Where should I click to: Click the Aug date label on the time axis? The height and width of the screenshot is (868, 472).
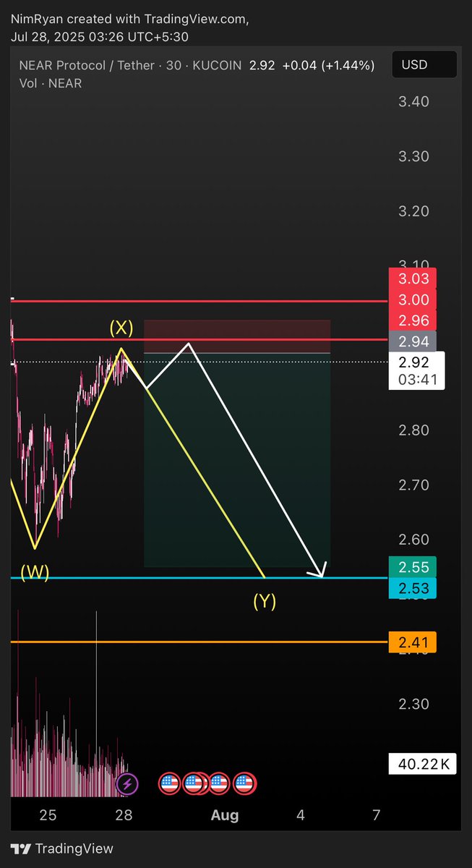click(225, 815)
